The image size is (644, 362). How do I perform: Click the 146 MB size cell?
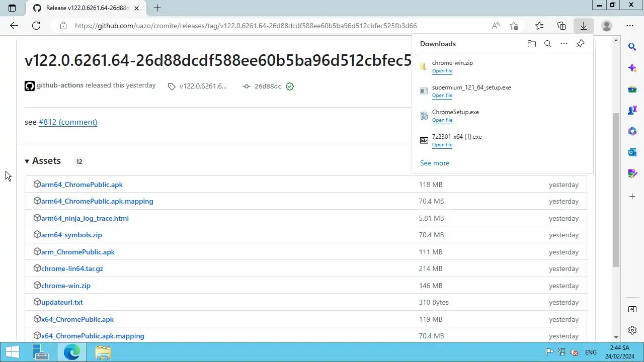(x=431, y=286)
